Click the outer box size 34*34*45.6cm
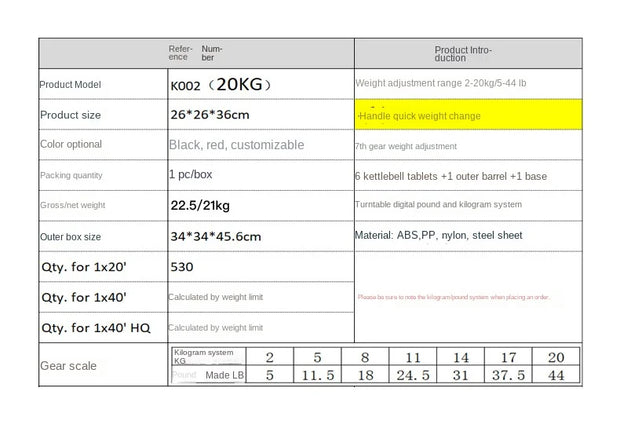 point(215,236)
